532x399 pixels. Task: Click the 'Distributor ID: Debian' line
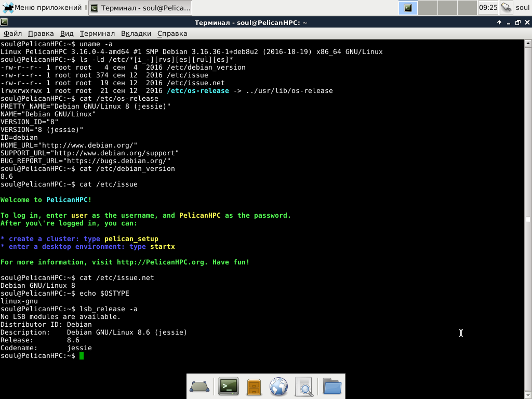point(46,324)
